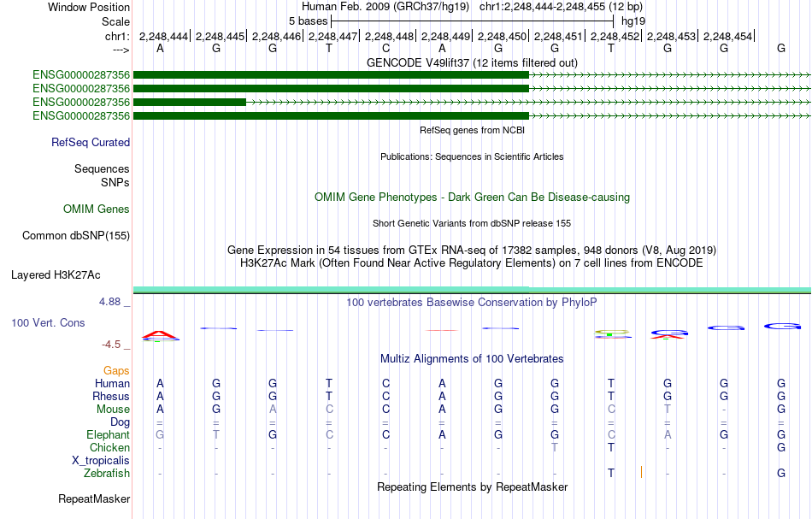
Task: Select the Elephant alignment row label
Action: (x=109, y=434)
